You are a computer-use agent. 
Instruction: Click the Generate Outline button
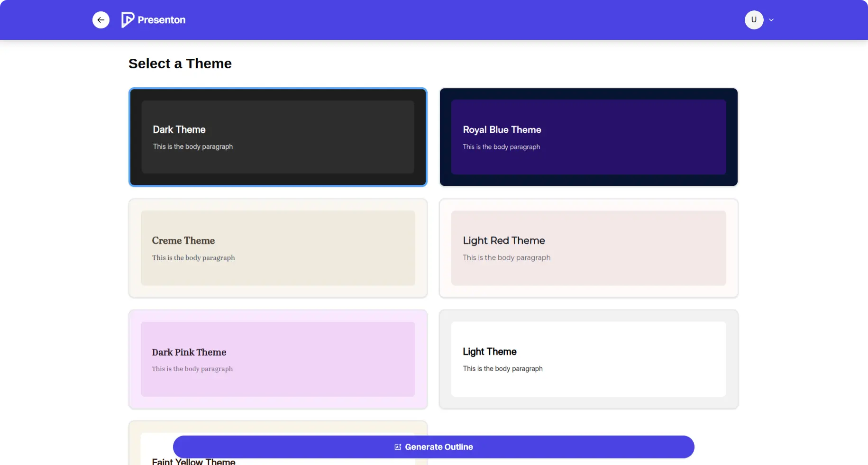(x=433, y=447)
